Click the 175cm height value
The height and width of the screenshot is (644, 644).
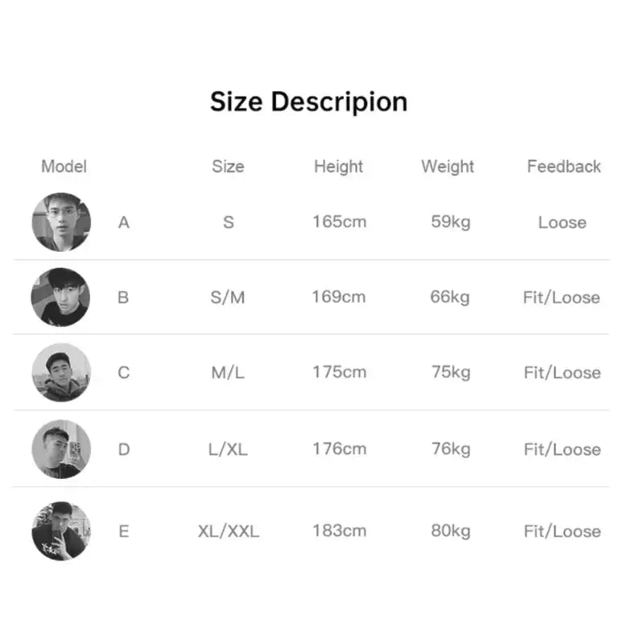click(340, 372)
